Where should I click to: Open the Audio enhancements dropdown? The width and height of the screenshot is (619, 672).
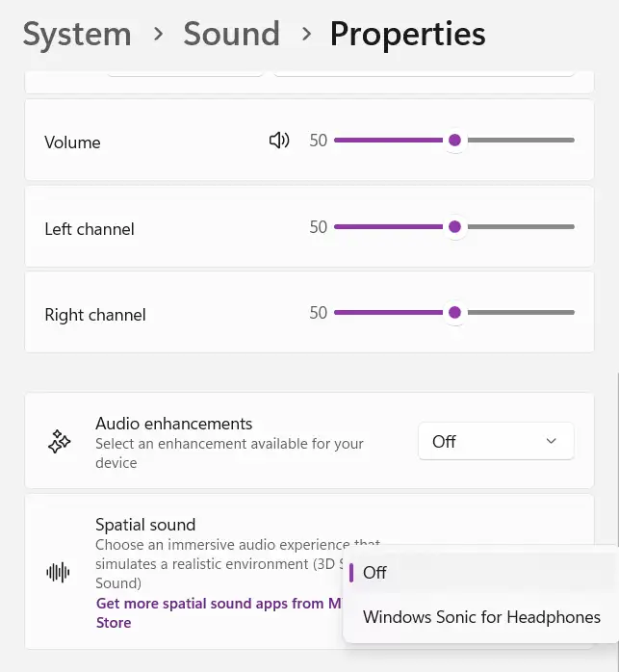[x=496, y=441]
